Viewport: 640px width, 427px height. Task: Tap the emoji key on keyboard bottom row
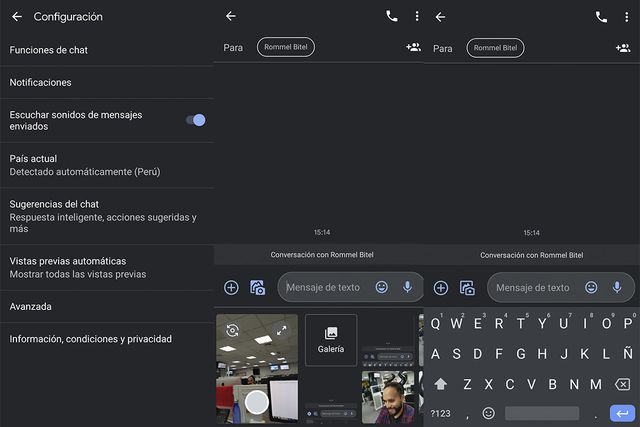click(x=488, y=413)
